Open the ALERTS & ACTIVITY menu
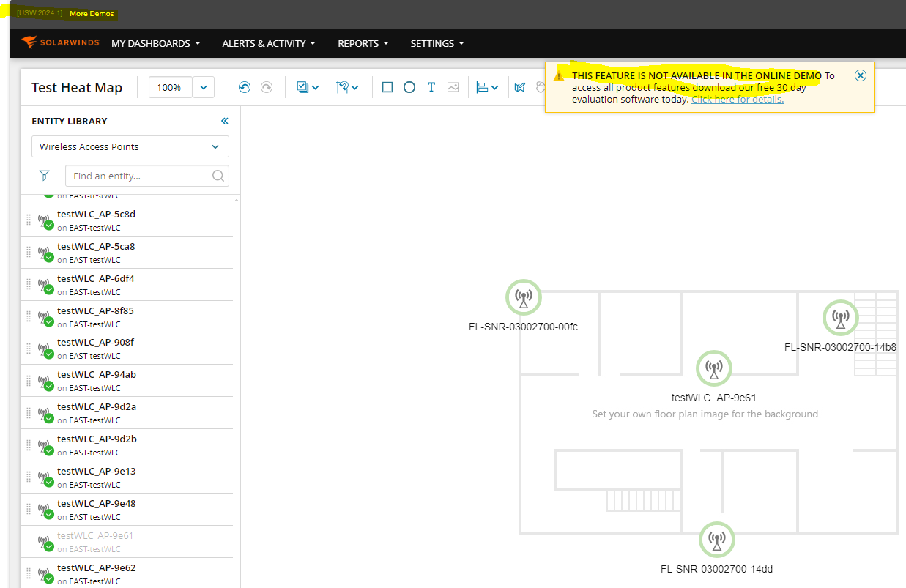 [x=268, y=43]
